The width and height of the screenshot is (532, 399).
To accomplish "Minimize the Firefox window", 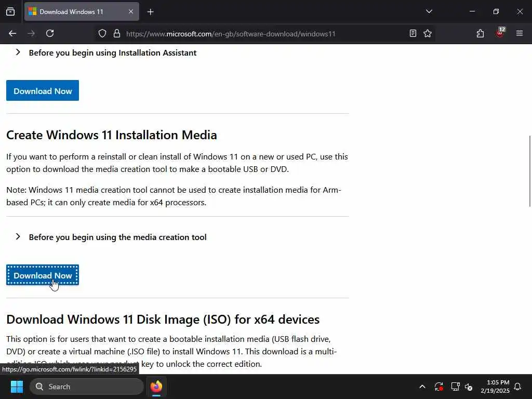I will pos(472,11).
